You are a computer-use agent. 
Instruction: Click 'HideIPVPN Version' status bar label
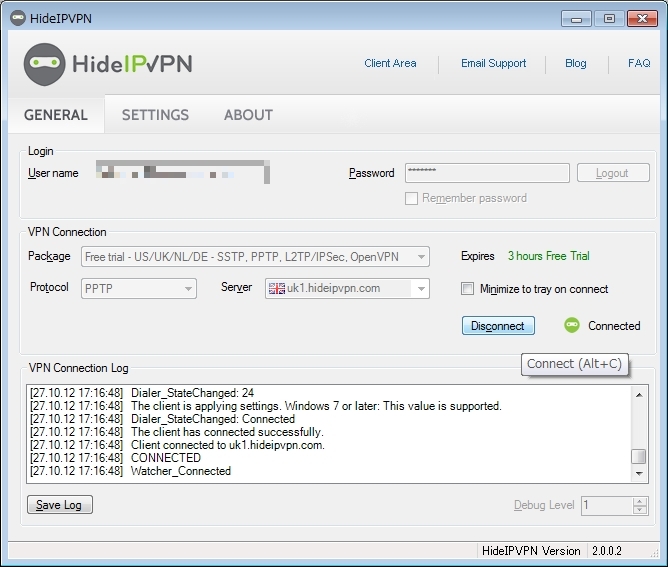pos(531,551)
